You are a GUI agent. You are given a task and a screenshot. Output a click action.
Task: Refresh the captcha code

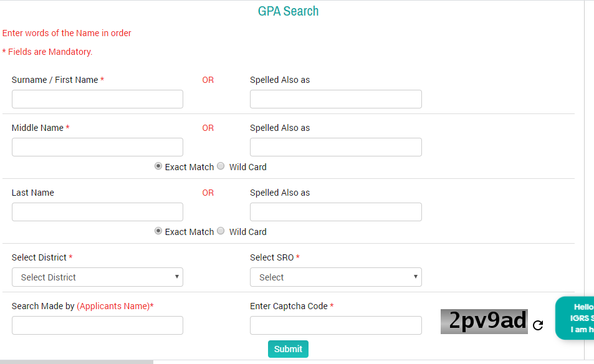pos(537,325)
